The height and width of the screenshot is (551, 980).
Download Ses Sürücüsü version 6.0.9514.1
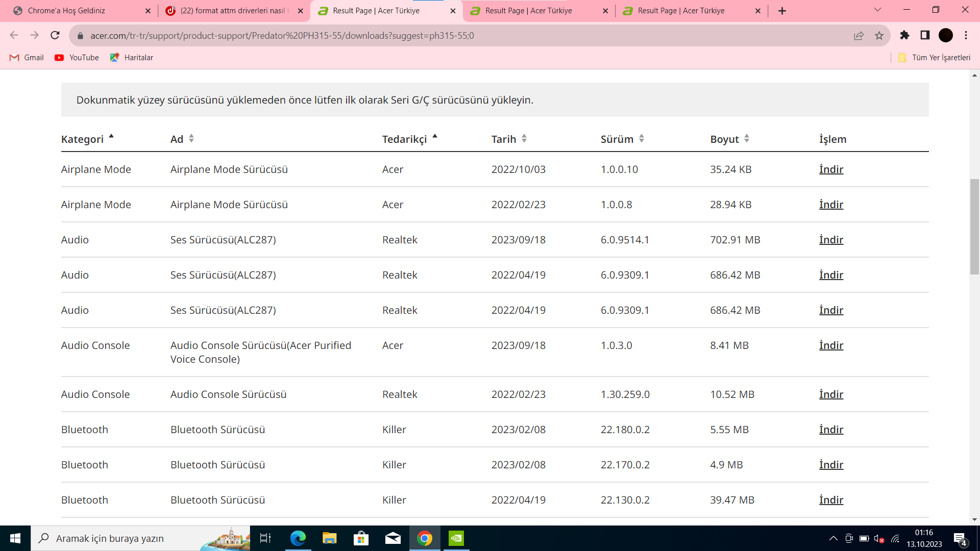pos(831,240)
